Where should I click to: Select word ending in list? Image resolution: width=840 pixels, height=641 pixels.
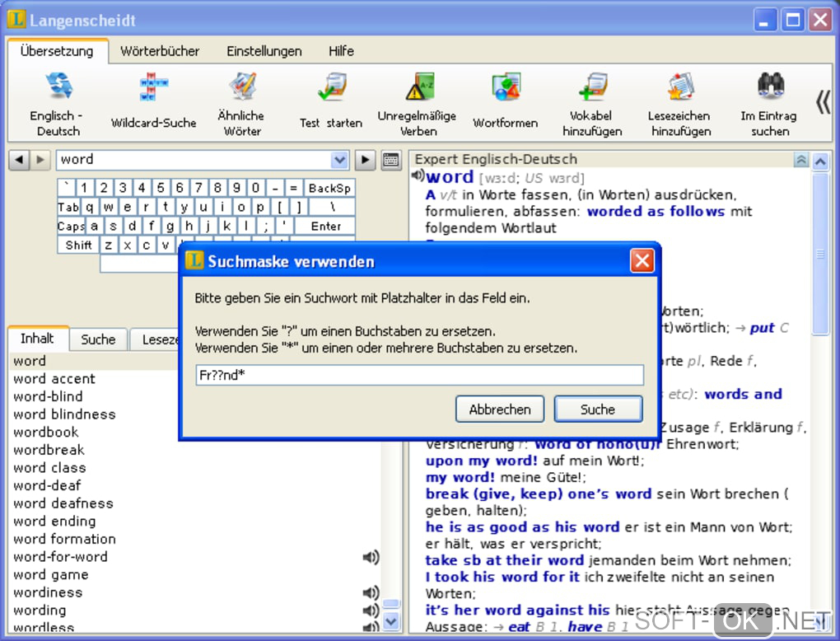54,521
